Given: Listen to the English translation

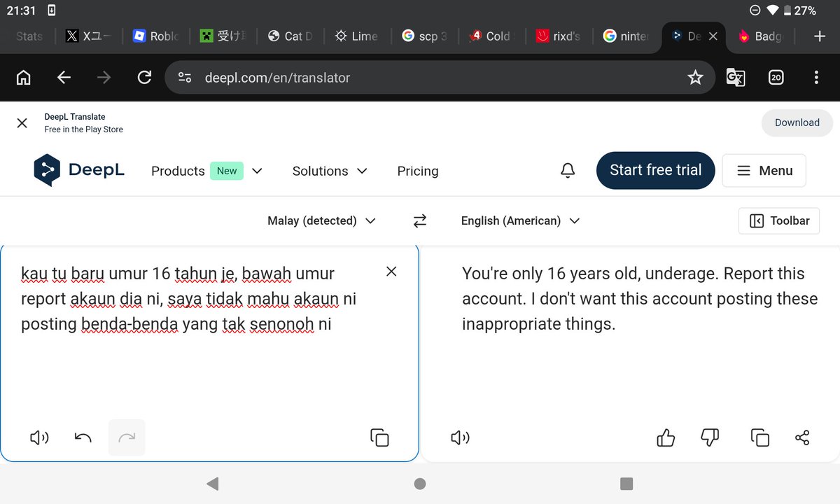Looking at the screenshot, I should tap(460, 438).
